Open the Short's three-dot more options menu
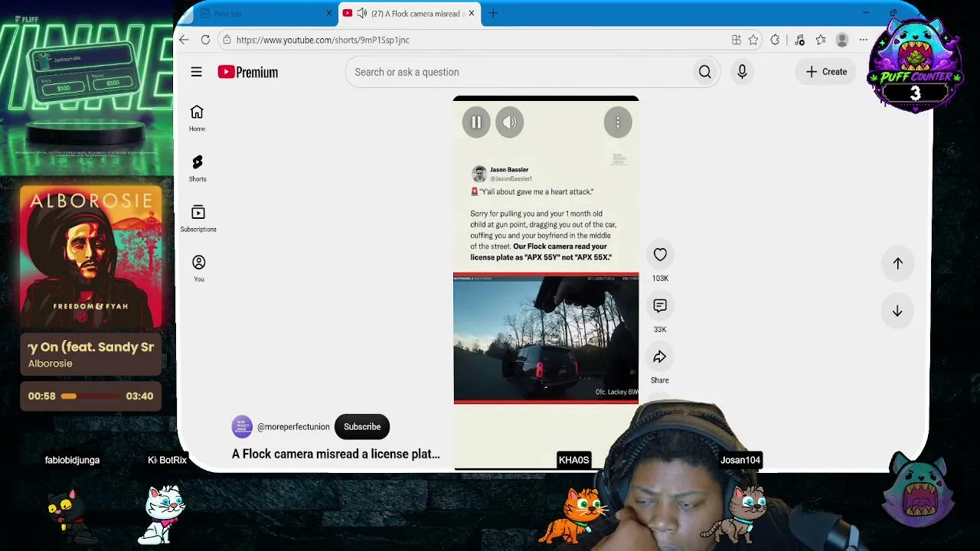Screen dimensions: 980x551 (x=618, y=122)
